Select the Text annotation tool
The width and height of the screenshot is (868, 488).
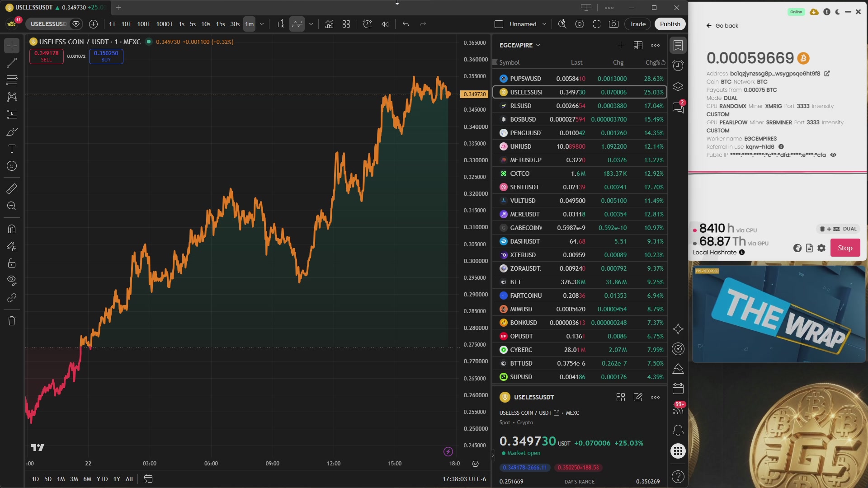[12, 149]
